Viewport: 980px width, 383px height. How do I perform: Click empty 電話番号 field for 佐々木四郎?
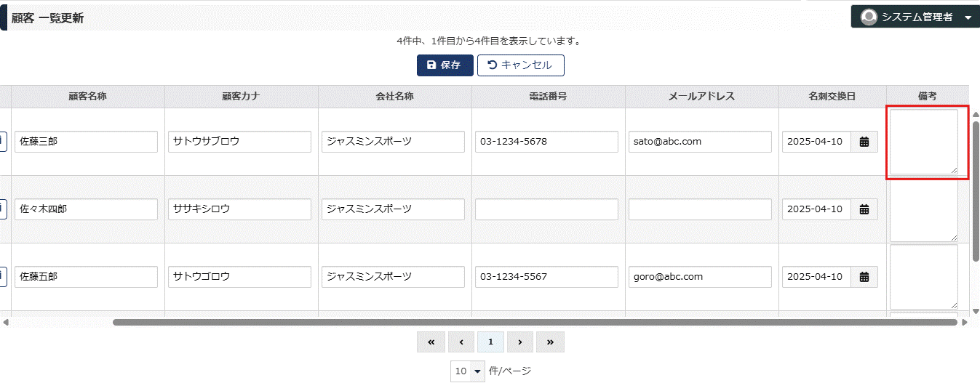[546, 209]
